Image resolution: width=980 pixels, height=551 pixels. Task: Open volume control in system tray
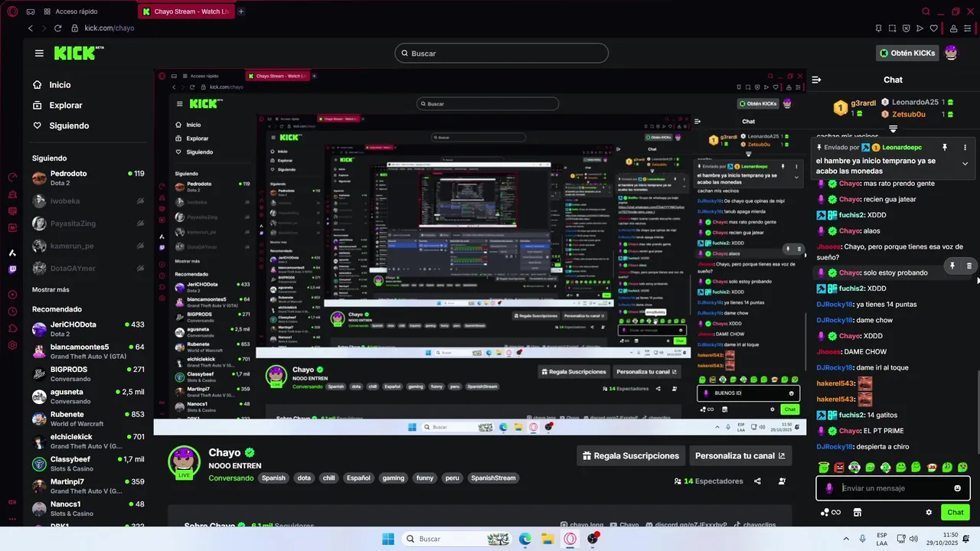913,539
